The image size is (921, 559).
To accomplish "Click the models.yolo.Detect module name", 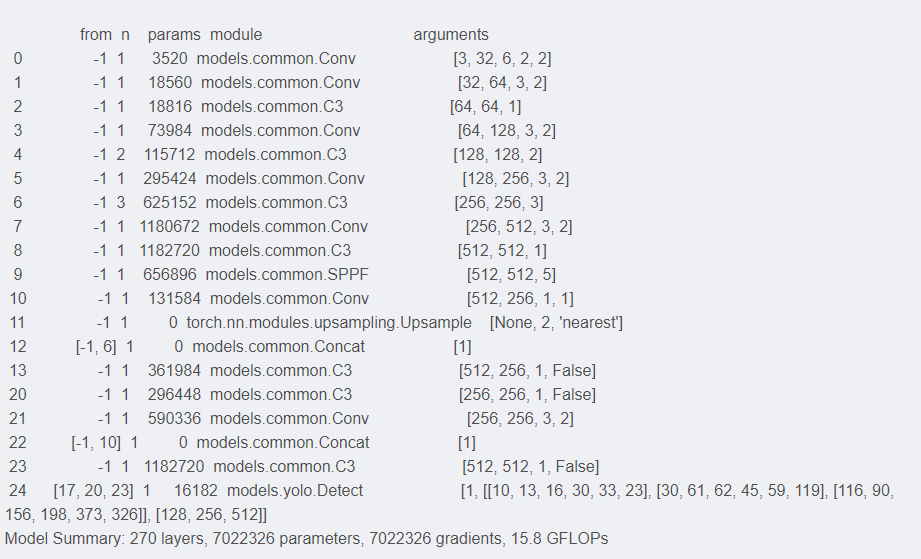I will tap(295, 490).
